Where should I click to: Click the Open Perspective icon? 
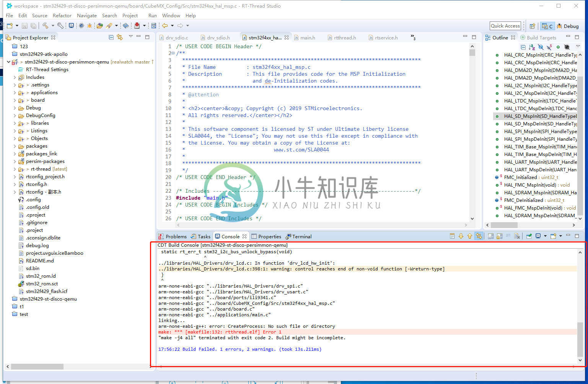[x=532, y=26]
